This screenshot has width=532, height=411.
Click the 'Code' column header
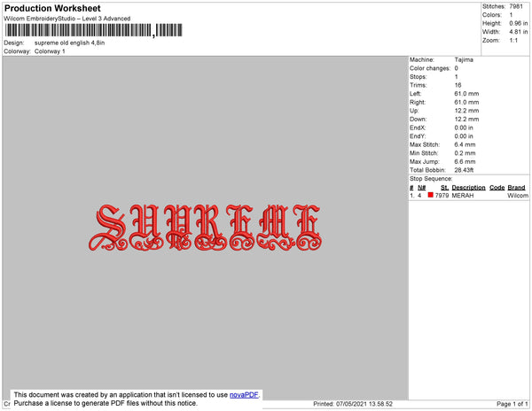pyautogui.click(x=497, y=188)
